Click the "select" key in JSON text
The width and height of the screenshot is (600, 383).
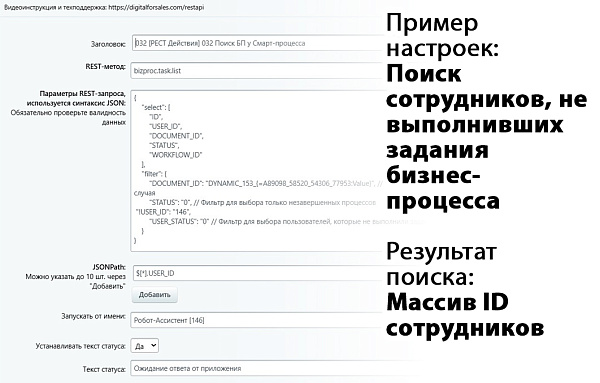click(153, 108)
